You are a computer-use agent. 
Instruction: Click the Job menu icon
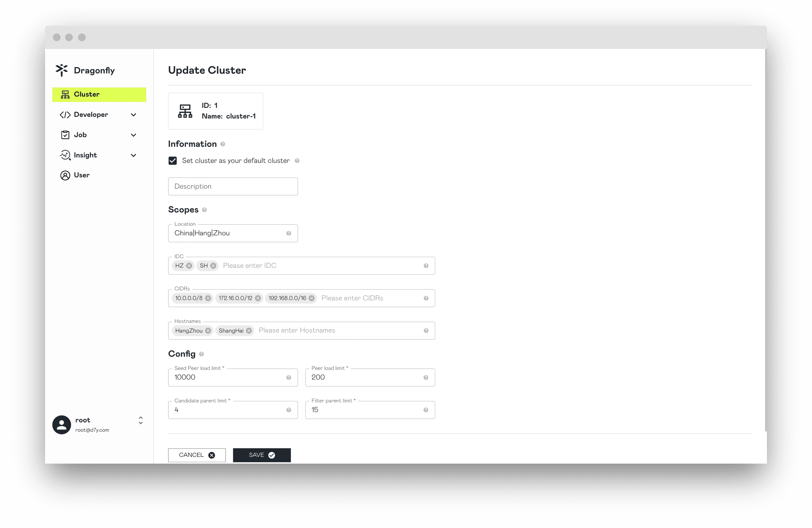(x=64, y=134)
